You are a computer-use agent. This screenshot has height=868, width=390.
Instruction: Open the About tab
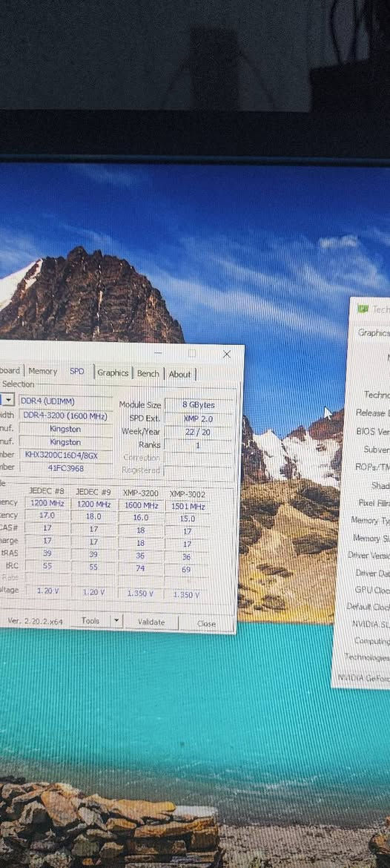179,374
